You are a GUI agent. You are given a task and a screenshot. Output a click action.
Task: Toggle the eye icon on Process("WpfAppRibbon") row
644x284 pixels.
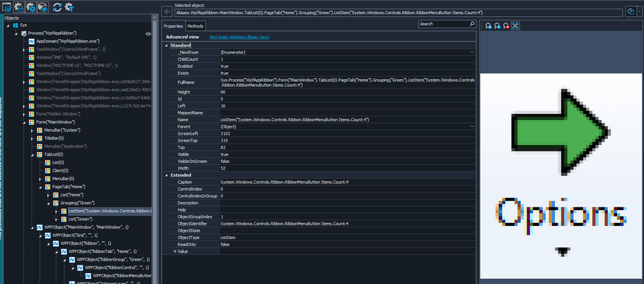point(148,33)
